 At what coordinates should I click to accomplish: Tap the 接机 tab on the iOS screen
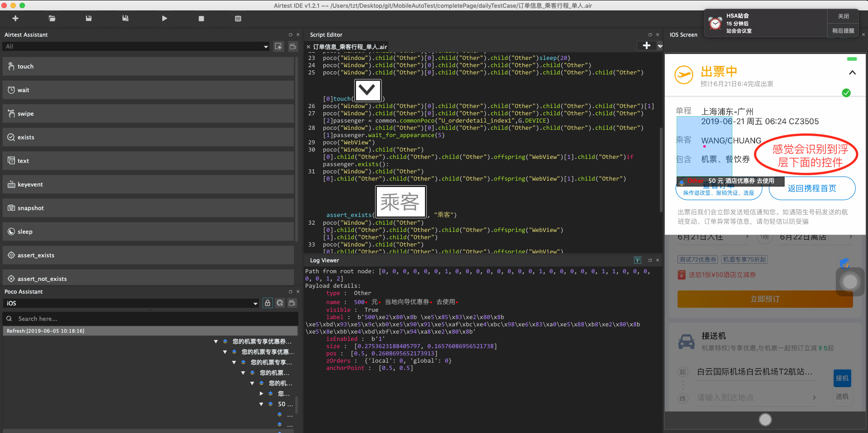point(842,378)
